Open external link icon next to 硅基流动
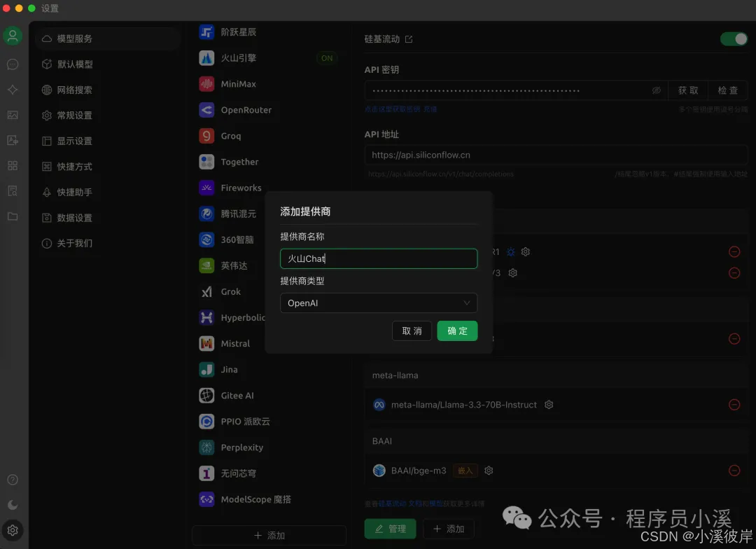Screen dimensions: 756x549 tap(409, 39)
